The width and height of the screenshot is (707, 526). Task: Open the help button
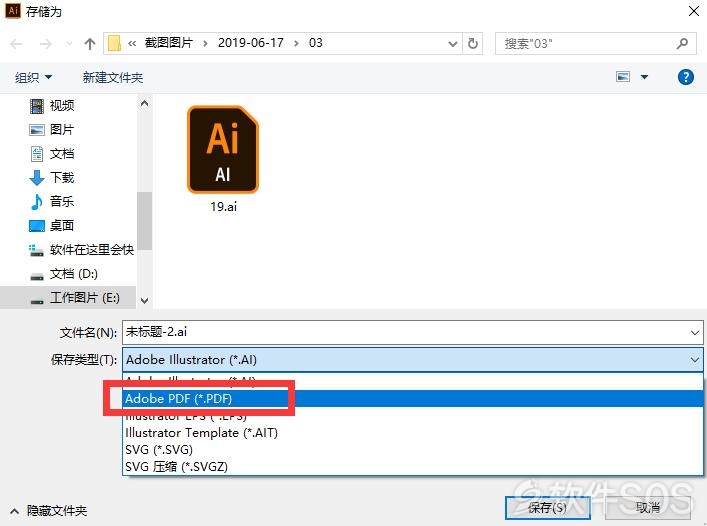tap(686, 77)
